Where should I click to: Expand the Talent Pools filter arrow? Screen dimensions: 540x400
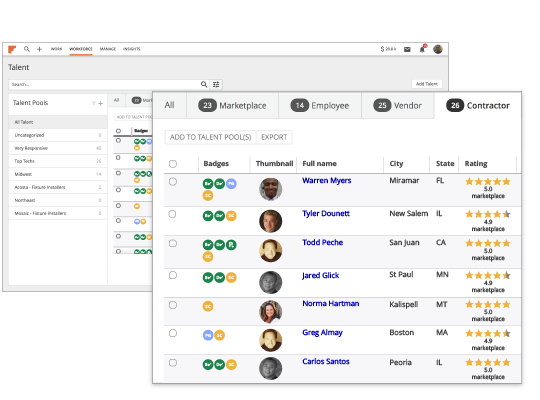(x=93, y=103)
